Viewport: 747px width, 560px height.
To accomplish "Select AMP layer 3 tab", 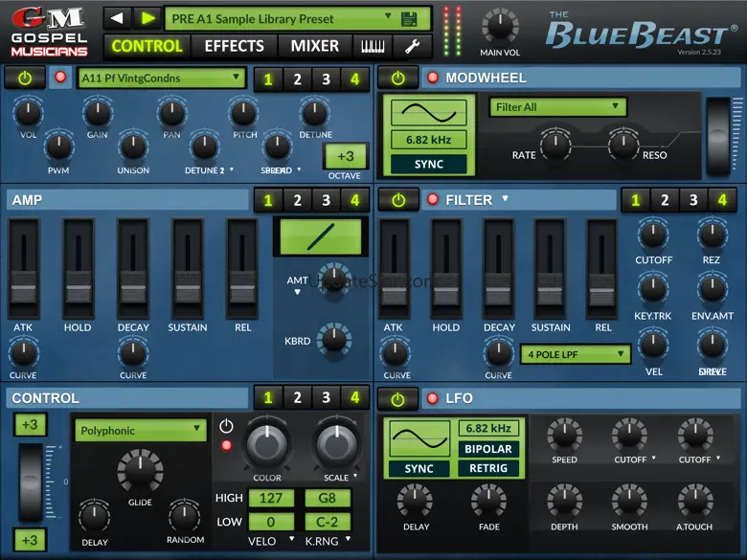I will pyautogui.click(x=326, y=200).
